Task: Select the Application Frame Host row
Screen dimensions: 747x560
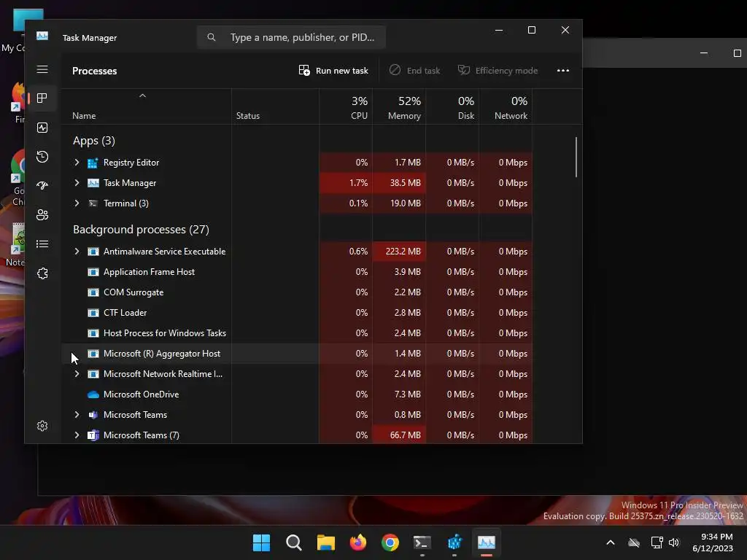Action: click(x=297, y=272)
